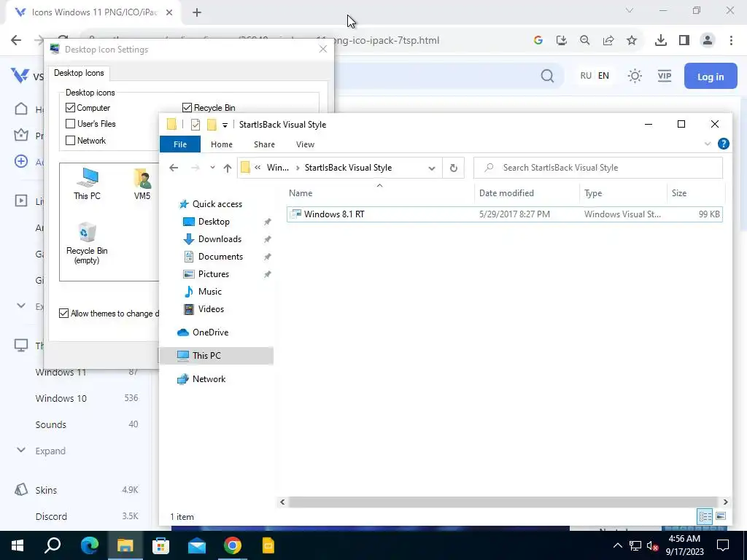Select Recycle Bin (empty) icon preview
The height and width of the screenshot is (560, 747).
point(87,244)
